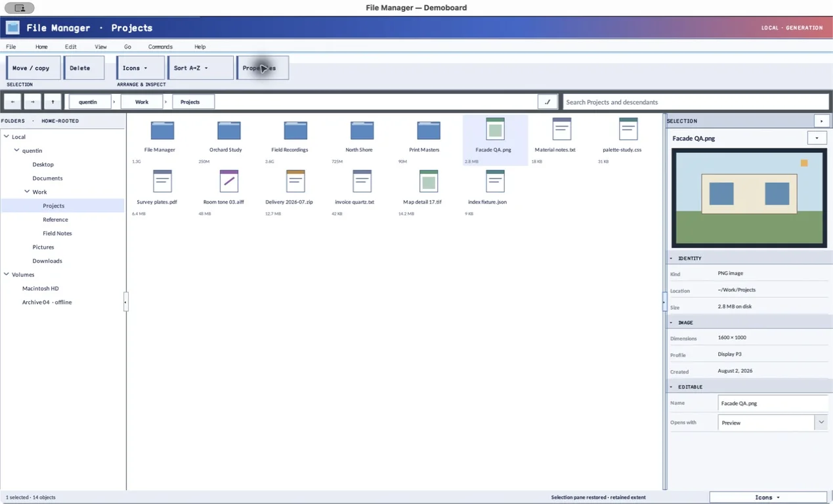Viewport: 833px width, 504px height.
Task: Open the status bar Icons view dropdown
Action: pos(768,497)
